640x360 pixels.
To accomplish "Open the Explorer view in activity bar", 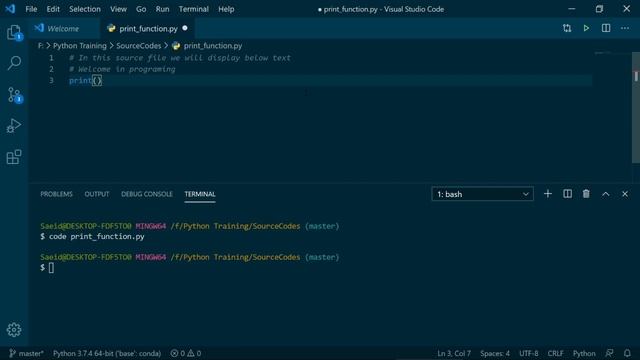I will pos(14,32).
